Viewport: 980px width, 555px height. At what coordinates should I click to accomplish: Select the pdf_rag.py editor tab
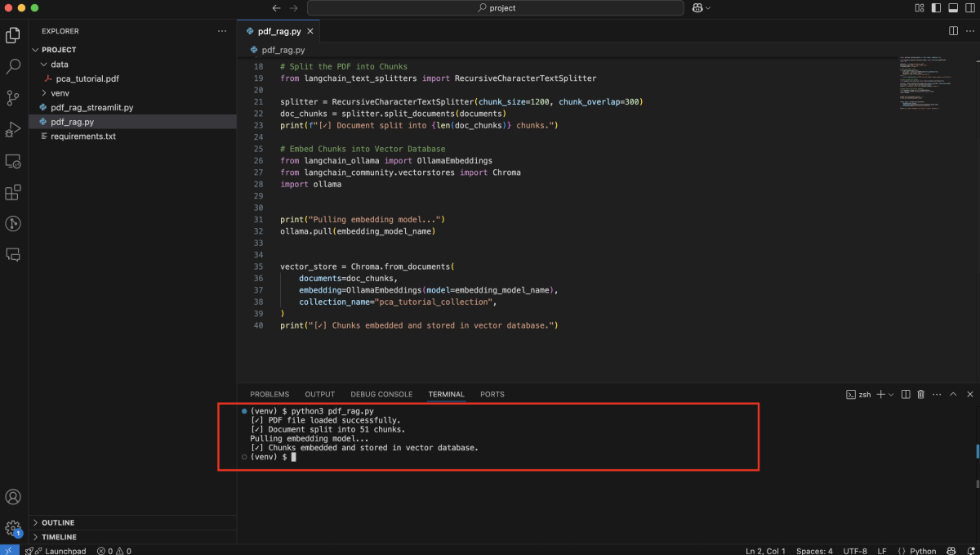(278, 31)
